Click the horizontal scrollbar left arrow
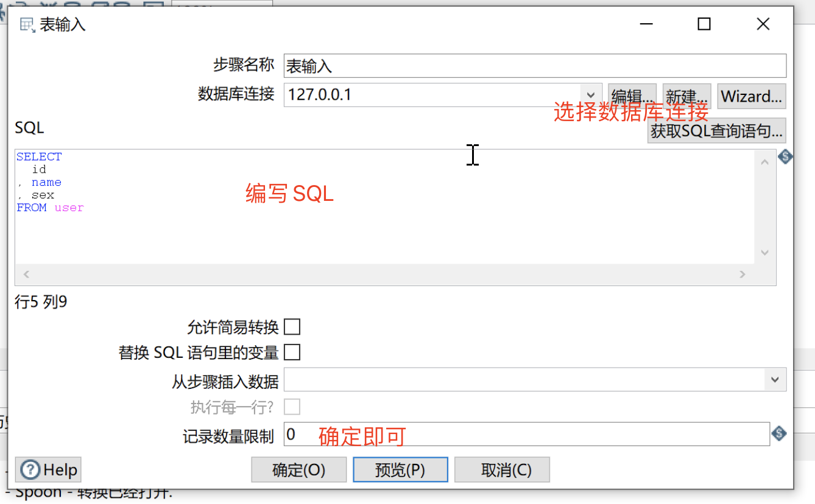The image size is (815, 504). (x=26, y=274)
